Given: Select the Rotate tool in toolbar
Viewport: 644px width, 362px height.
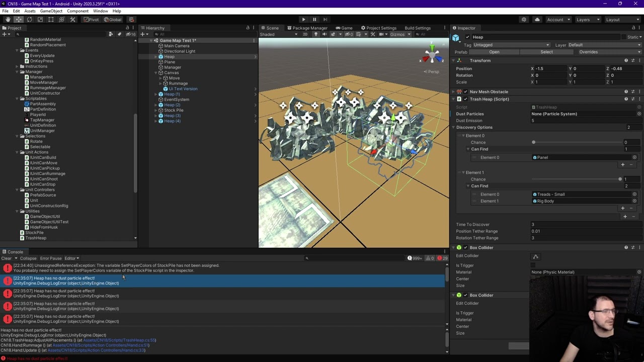Looking at the screenshot, I should [x=29, y=20].
